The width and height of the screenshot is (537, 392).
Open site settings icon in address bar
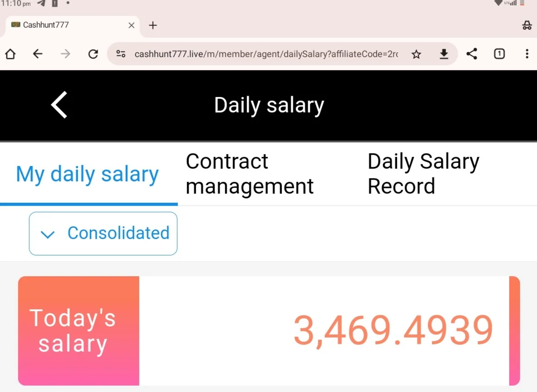(121, 54)
